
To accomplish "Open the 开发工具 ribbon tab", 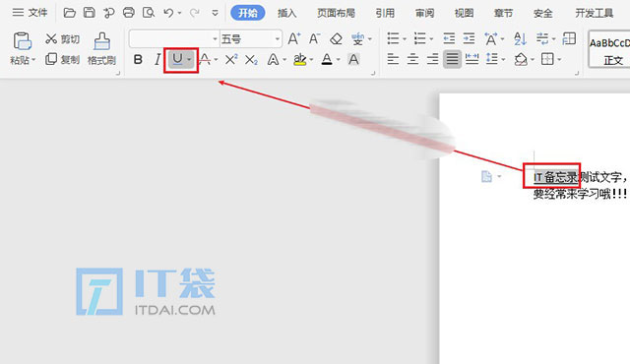I will click(594, 13).
